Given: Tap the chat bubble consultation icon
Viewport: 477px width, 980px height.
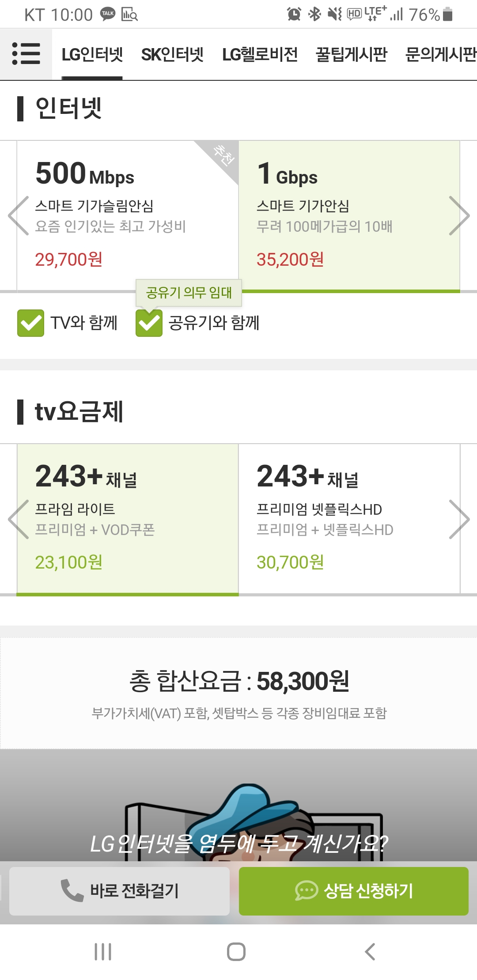Looking at the screenshot, I should click(x=306, y=890).
